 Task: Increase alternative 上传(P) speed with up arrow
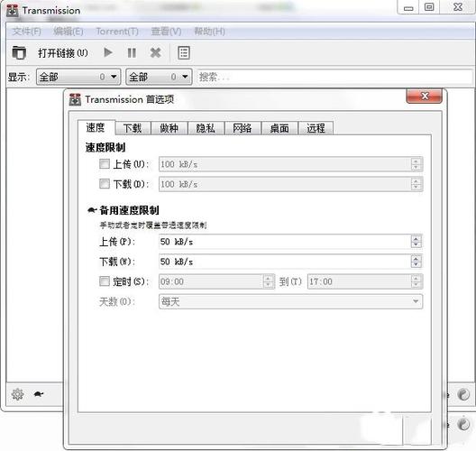point(416,238)
